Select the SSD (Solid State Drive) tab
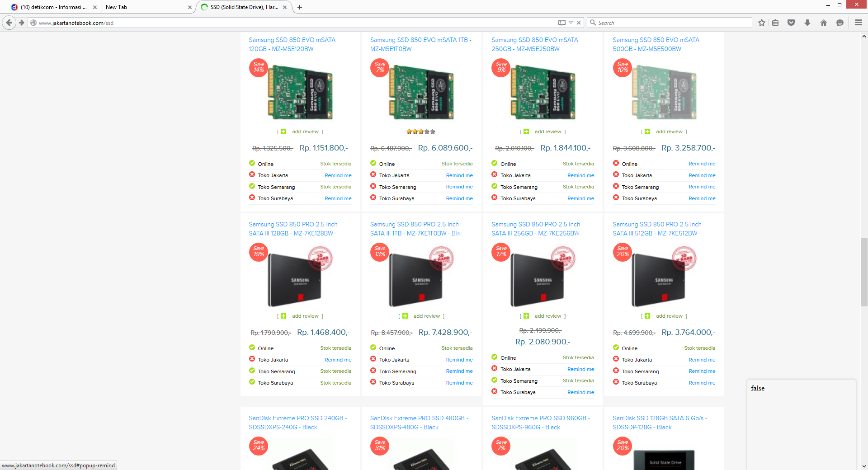The width and height of the screenshot is (868, 470). click(244, 7)
